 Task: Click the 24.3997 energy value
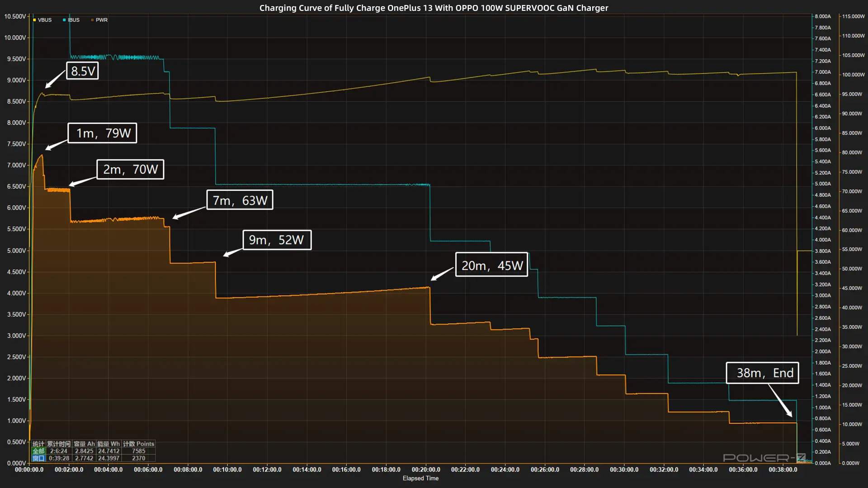click(108, 458)
